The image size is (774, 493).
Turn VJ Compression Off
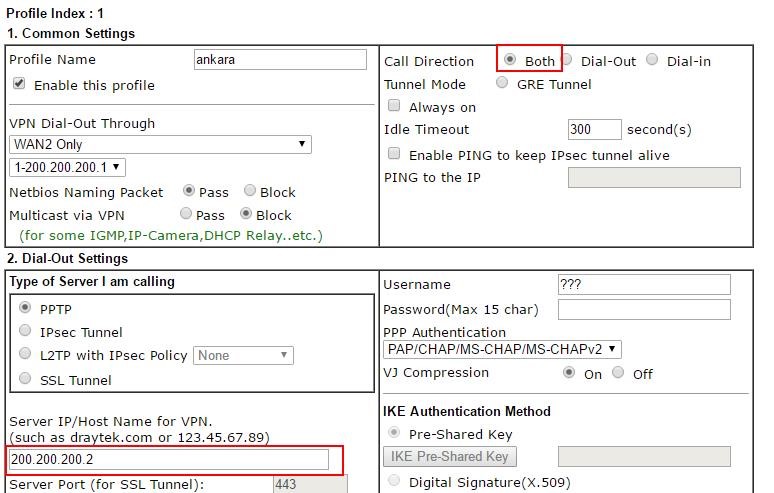tap(618, 372)
